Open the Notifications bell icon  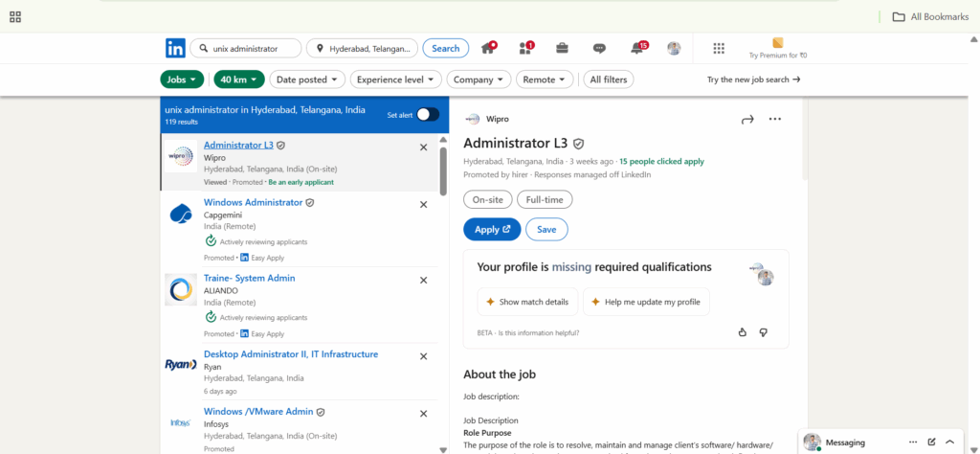(x=638, y=48)
